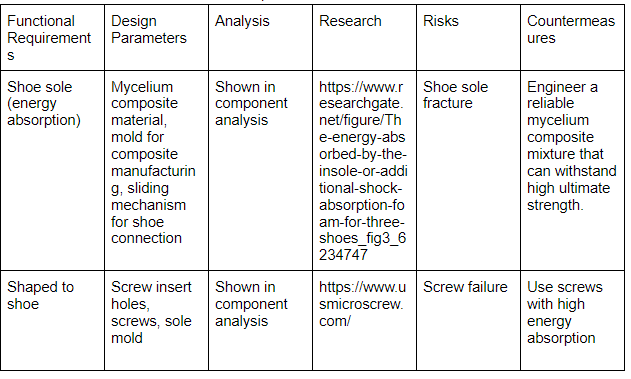Screen dimensions: 631x379
Task: Open the researchgate.net figure link
Action: 363,171
